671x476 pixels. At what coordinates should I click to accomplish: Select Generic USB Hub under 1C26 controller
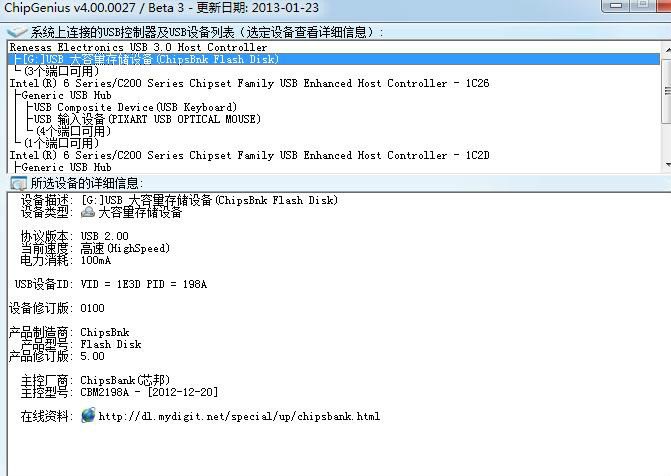[x=68, y=95]
